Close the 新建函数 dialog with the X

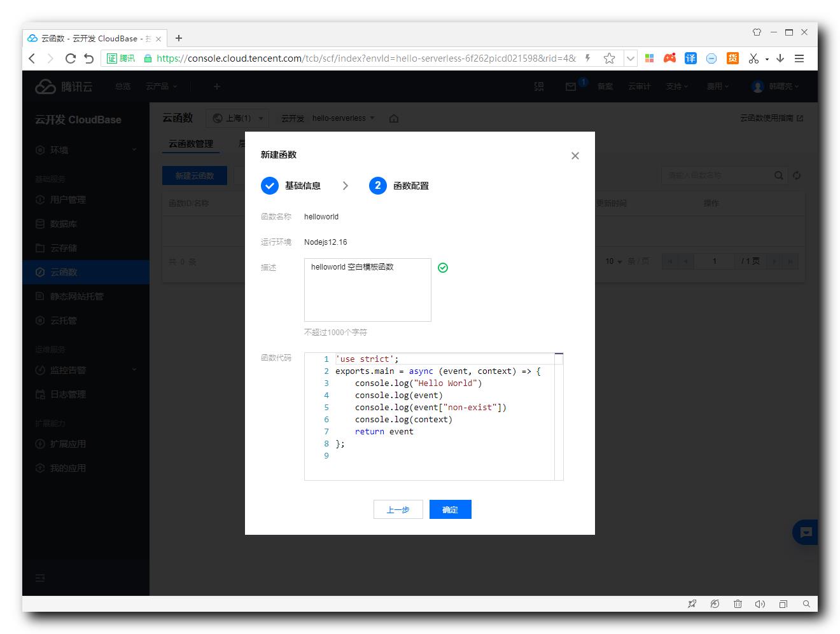coord(575,156)
